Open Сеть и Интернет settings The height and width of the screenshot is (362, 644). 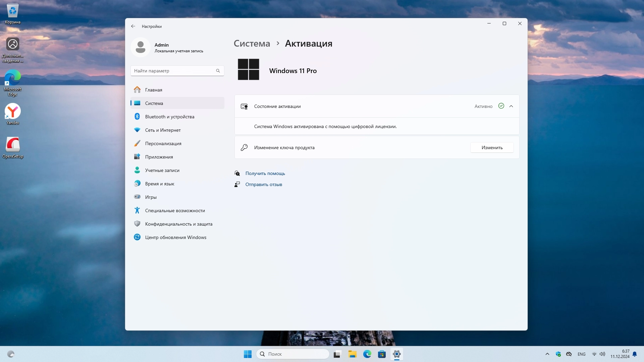163,130
